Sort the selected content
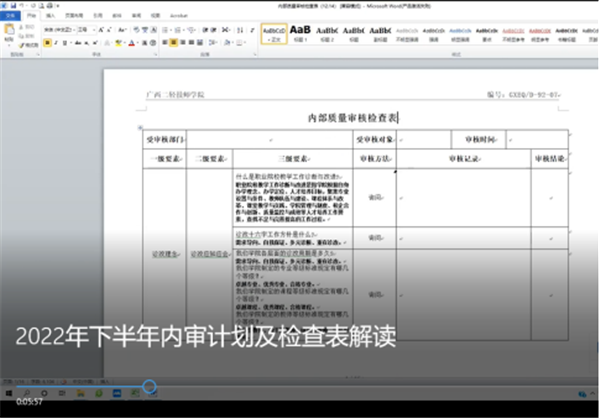This screenshot has height=418, width=600. coord(240,30)
